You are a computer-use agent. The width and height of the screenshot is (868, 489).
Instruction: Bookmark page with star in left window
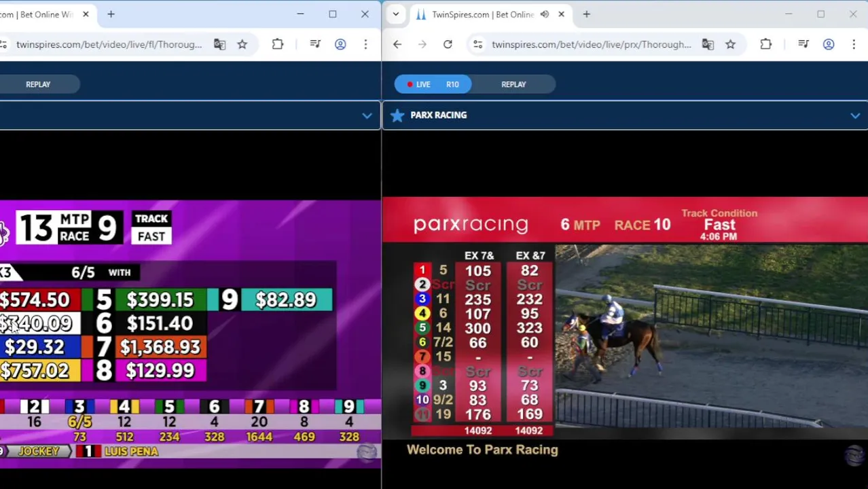(x=242, y=44)
